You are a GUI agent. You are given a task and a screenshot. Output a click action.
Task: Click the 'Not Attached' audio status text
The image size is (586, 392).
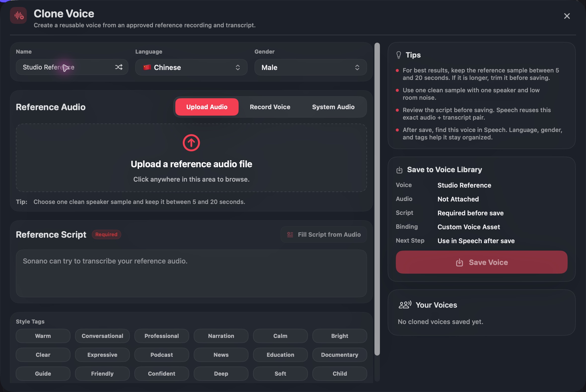458,199
